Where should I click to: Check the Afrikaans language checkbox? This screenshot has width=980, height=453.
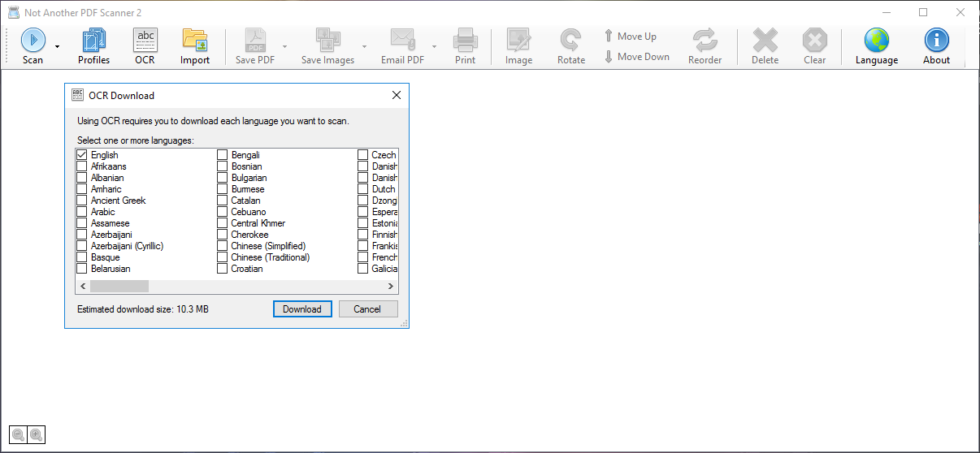click(x=81, y=166)
